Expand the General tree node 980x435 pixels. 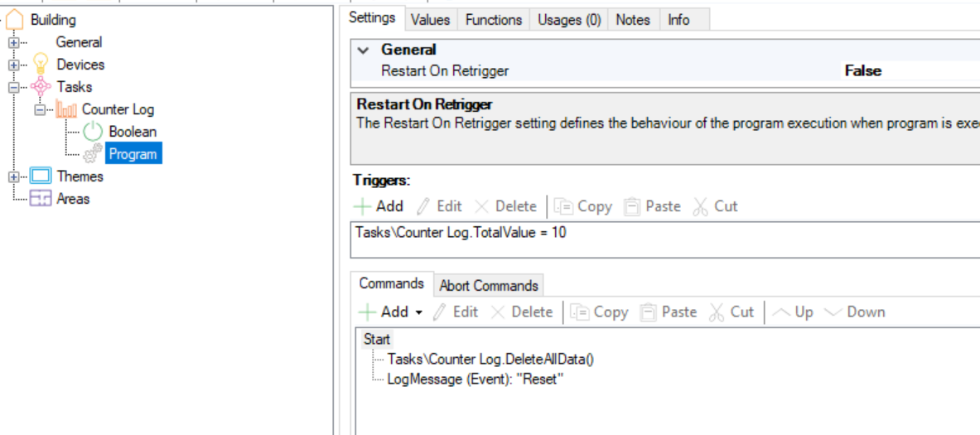pyautogui.click(x=14, y=42)
